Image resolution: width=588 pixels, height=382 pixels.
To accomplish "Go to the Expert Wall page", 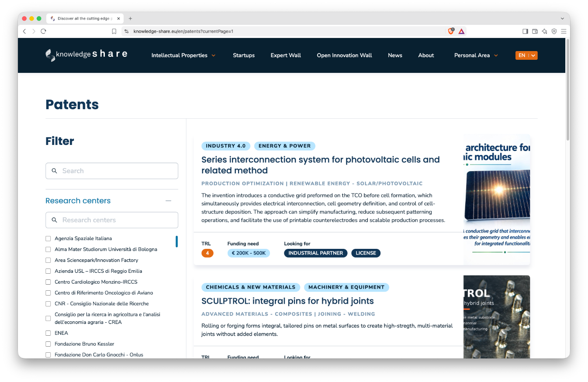I will tap(286, 55).
